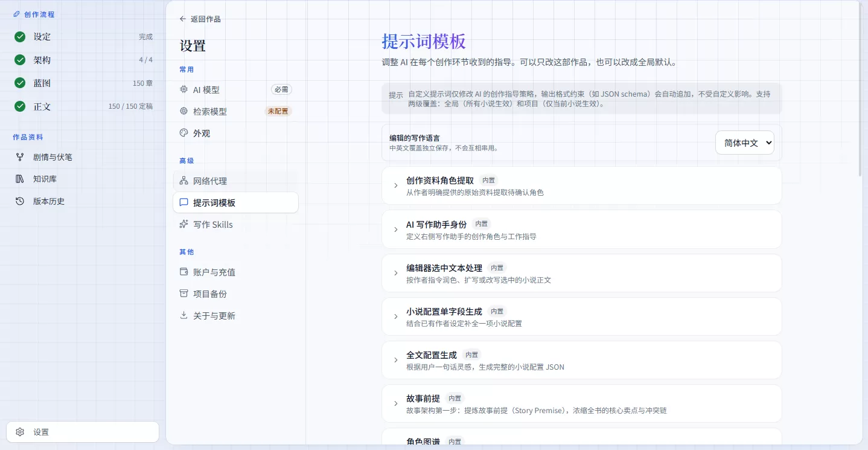Click the 未配置 badge next to 检索模型

278,111
